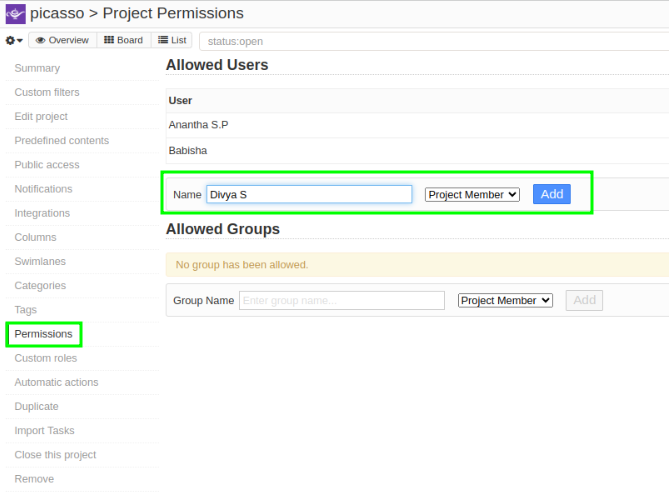Click the greyed Add group button
This screenshot has width=669, height=501.
[x=584, y=300]
